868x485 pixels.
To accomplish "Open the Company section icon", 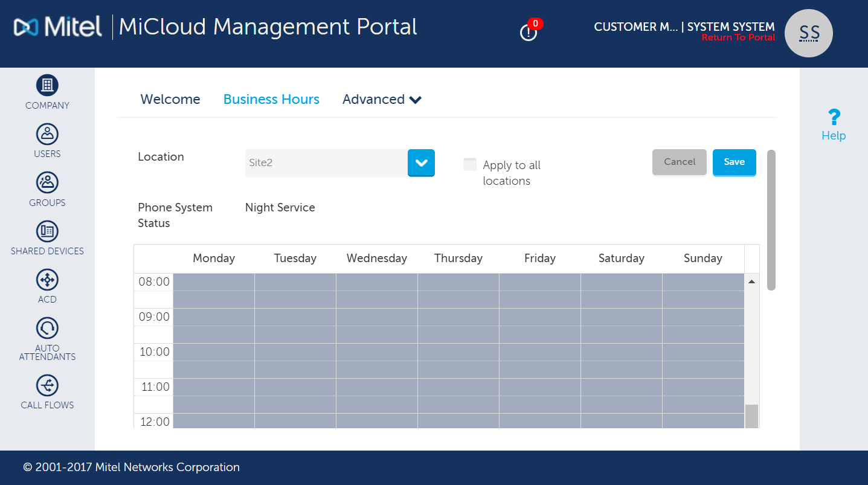I will (x=47, y=86).
